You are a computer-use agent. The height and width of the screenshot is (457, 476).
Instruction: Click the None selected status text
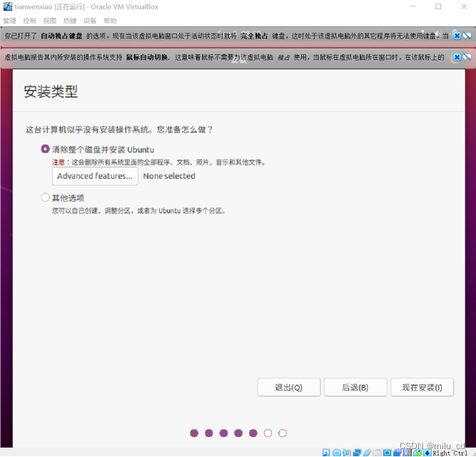click(x=169, y=176)
